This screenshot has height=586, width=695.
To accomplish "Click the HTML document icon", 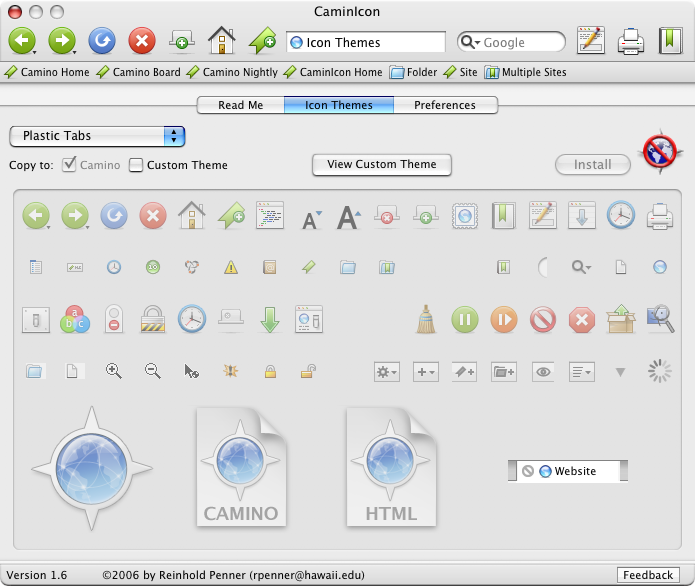I will [x=391, y=467].
